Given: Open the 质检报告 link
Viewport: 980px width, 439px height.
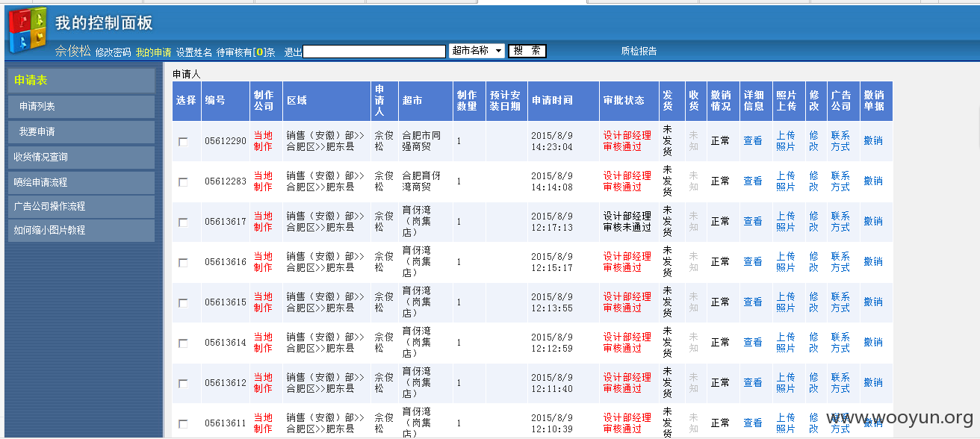Looking at the screenshot, I should (639, 51).
